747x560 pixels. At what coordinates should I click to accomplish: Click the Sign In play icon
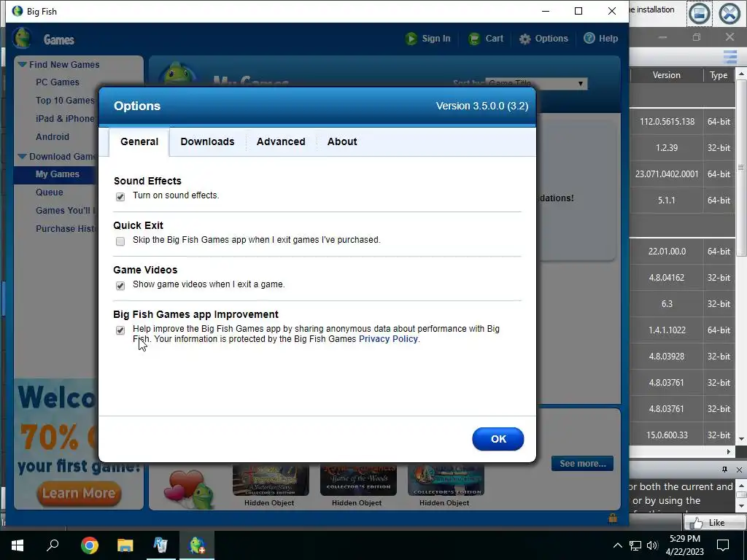click(x=411, y=39)
